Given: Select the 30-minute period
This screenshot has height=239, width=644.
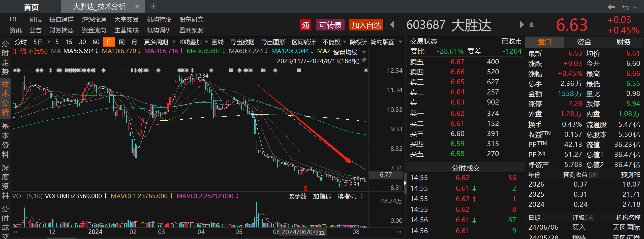Looking at the screenshot, I should coord(82,42).
